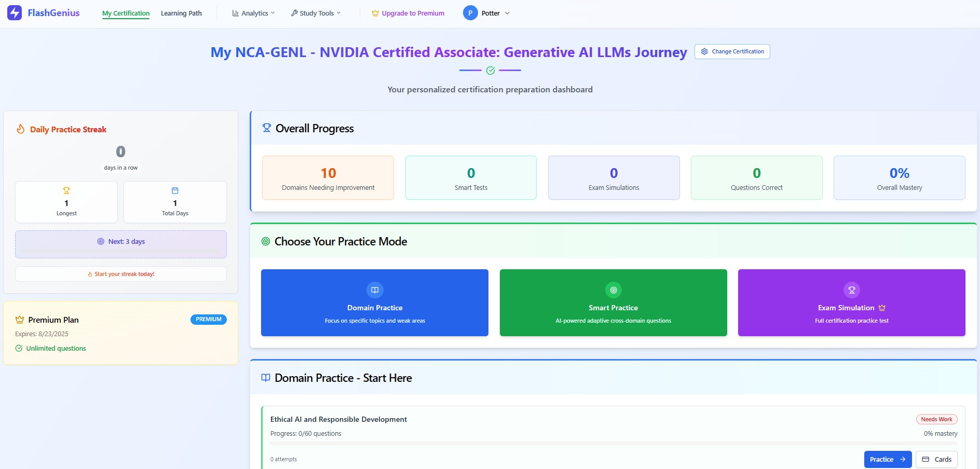This screenshot has width=980, height=469.
Task: Click the trophy icon above Longest
Action: [x=66, y=190]
